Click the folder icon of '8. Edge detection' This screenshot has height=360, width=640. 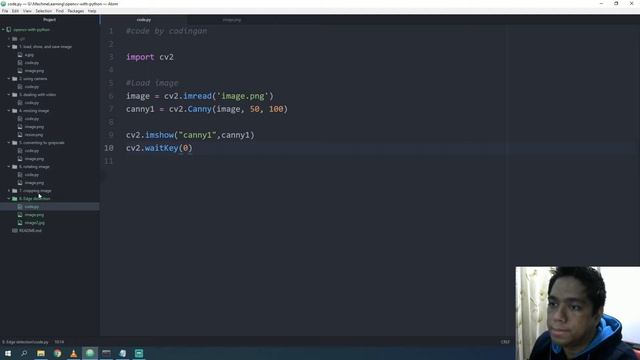pyautogui.click(x=15, y=198)
